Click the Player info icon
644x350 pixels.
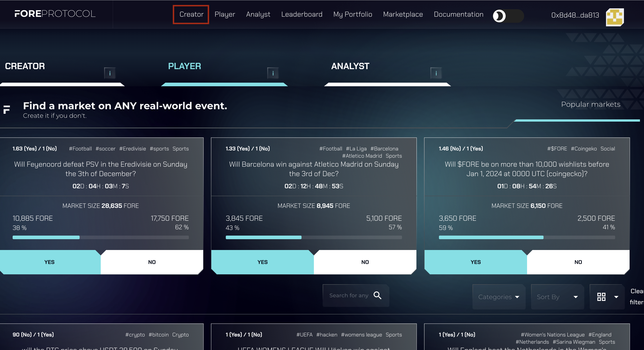273,73
